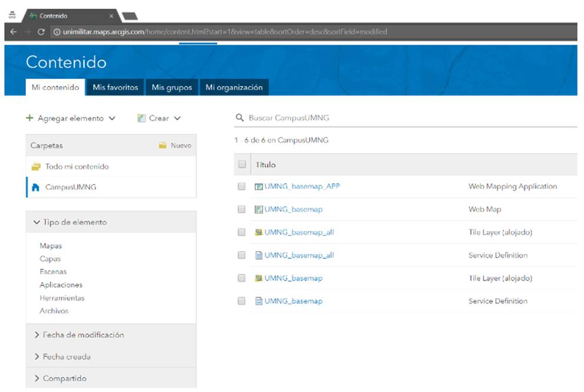
Task: Switch to the Mis favoritos tab
Action: tap(115, 87)
